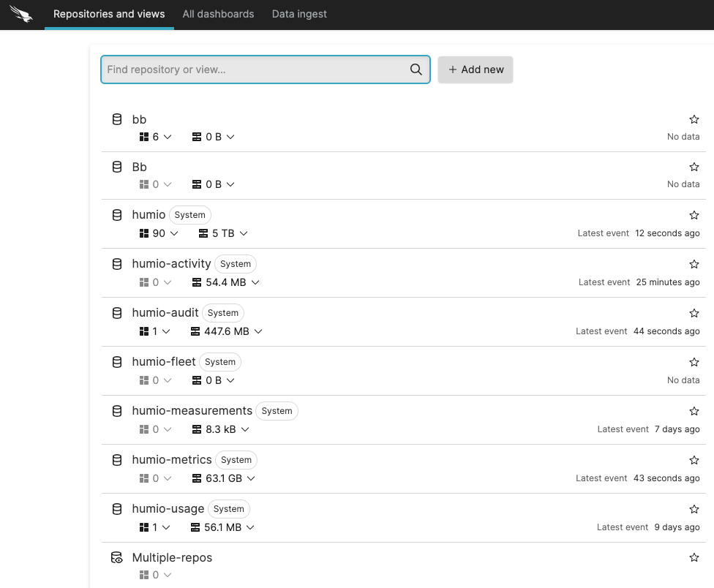
Task: Click the search magnifier icon
Action: [x=416, y=69]
